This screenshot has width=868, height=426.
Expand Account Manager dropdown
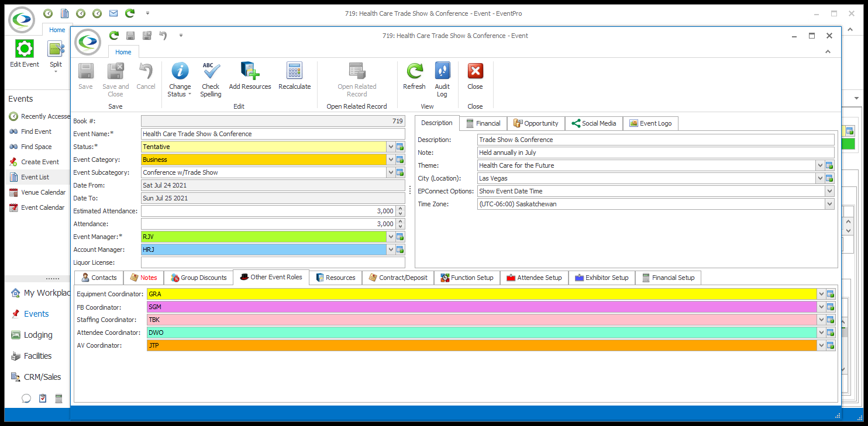(x=390, y=250)
